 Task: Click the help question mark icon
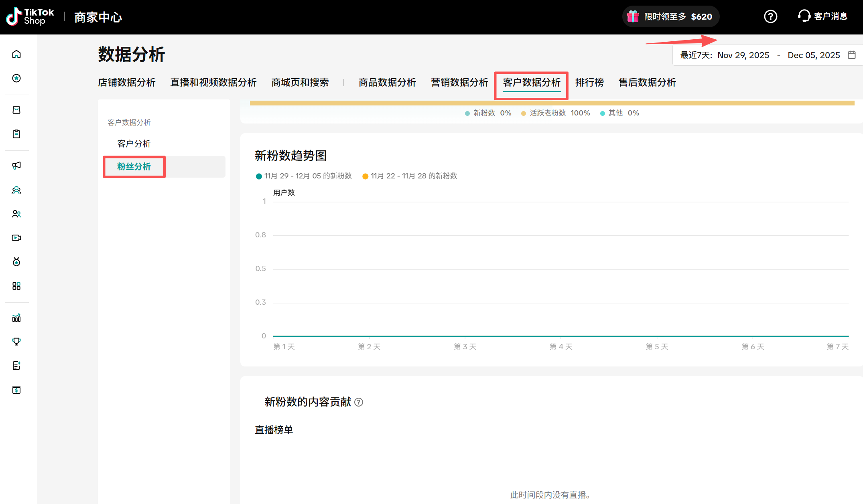(x=770, y=16)
